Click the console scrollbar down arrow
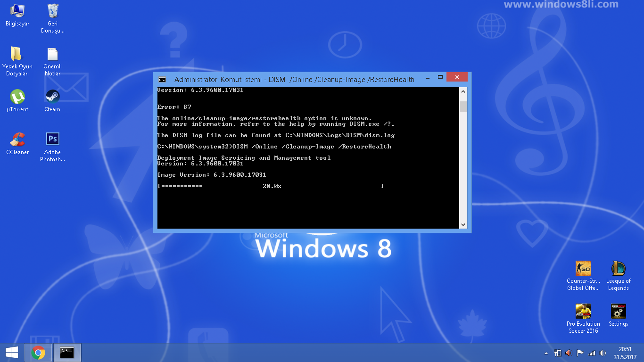This screenshot has height=362, width=644. pos(463,225)
